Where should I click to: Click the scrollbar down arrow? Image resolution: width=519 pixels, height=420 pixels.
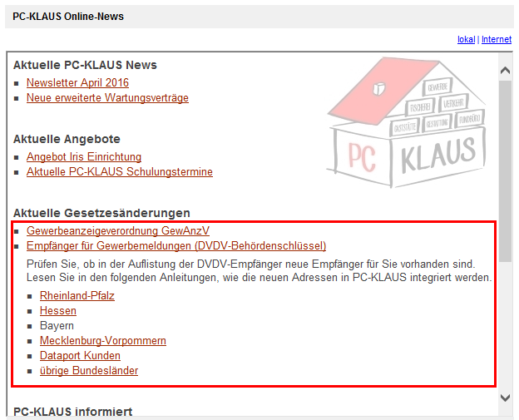point(505,398)
